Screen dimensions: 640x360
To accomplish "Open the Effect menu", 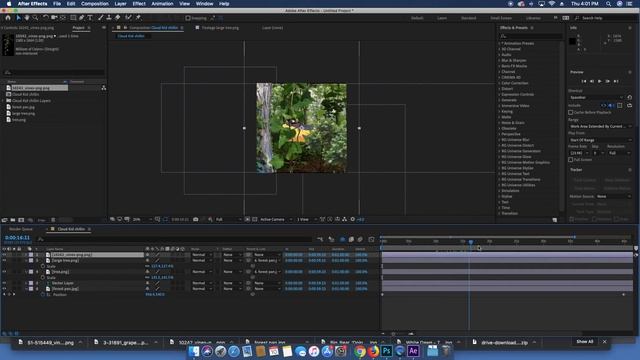I will click(x=139, y=4).
